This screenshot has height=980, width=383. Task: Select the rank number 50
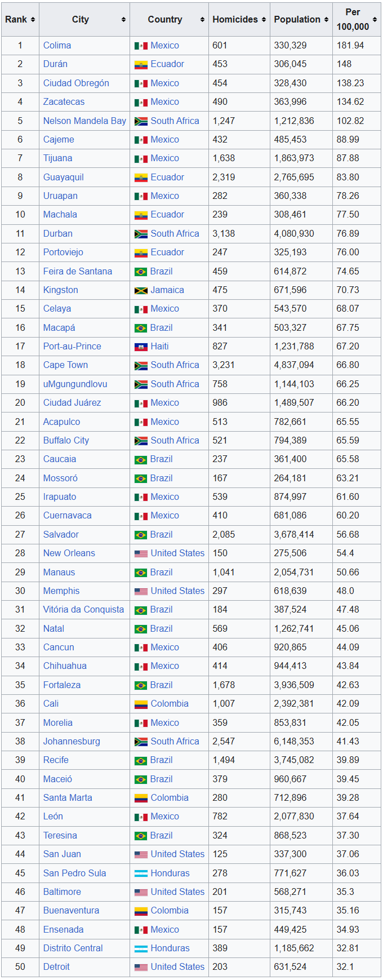click(x=20, y=967)
